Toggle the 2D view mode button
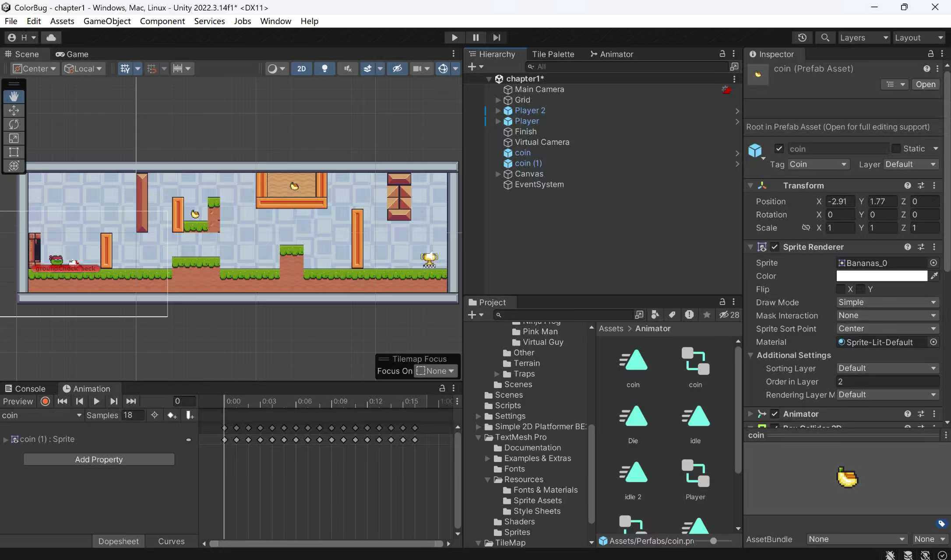The width and height of the screenshot is (951, 560). tap(301, 69)
